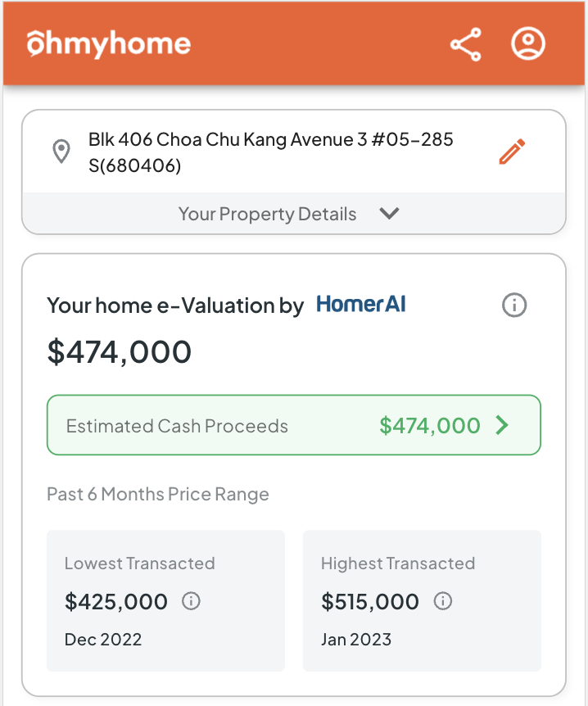The height and width of the screenshot is (706, 588).
Task: Select the Highest Transacted card
Action: tap(422, 600)
